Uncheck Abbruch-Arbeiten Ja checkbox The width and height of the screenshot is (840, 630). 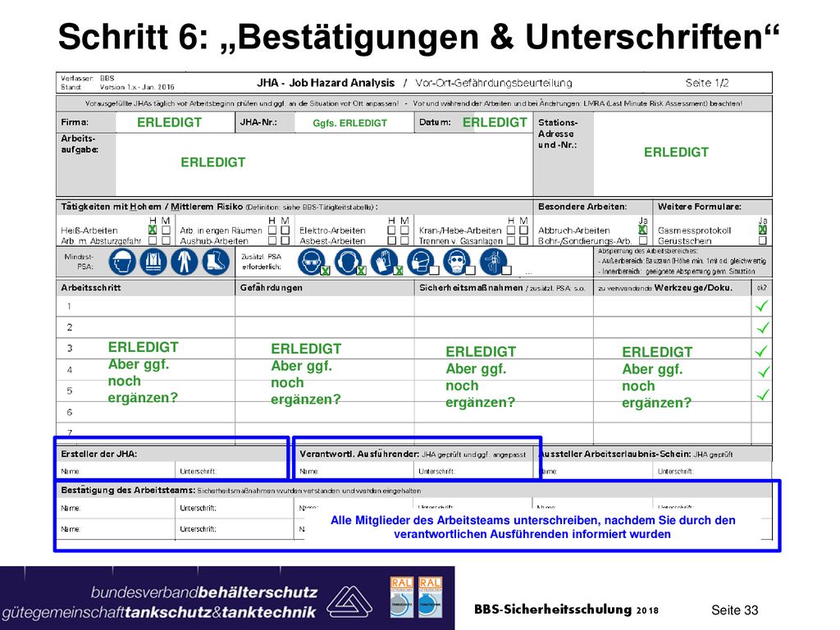pos(643,230)
